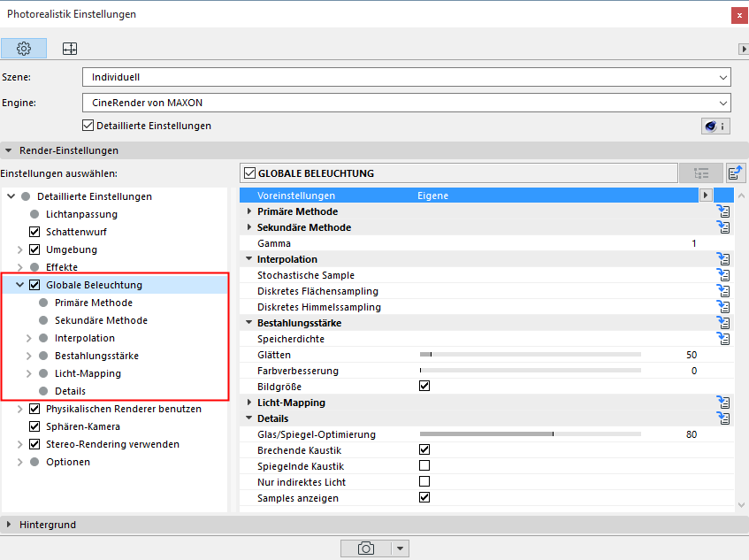Click the camera render button
The height and width of the screenshot is (560, 749).
[x=366, y=548]
